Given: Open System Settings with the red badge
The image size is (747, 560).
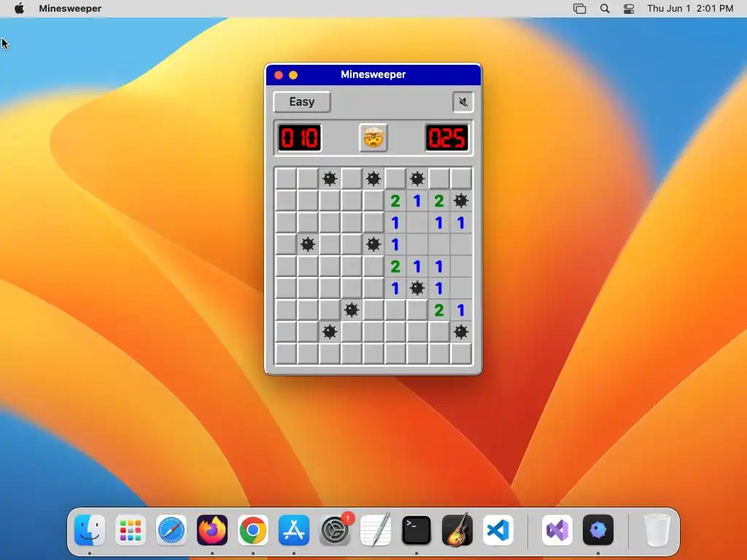Looking at the screenshot, I should click(335, 530).
